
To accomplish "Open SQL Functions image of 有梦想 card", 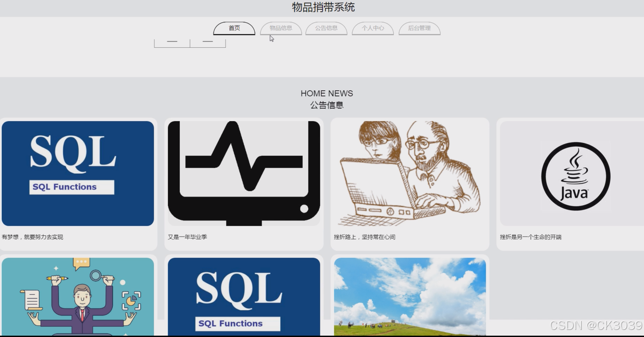I will [78, 173].
